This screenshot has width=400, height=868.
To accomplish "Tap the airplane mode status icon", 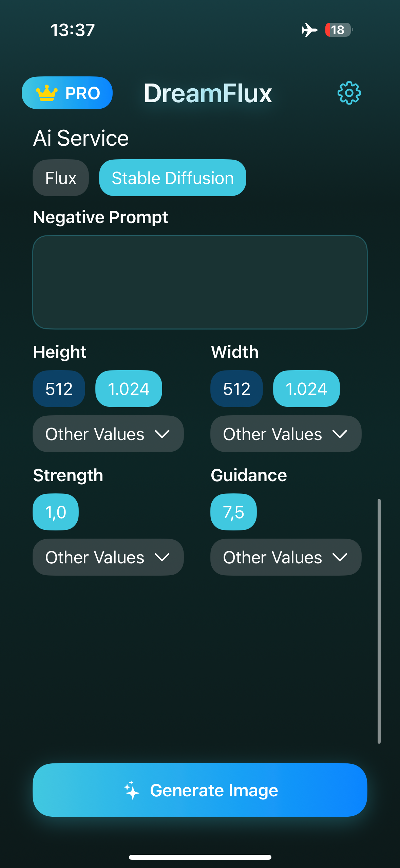I will (x=309, y=30).
